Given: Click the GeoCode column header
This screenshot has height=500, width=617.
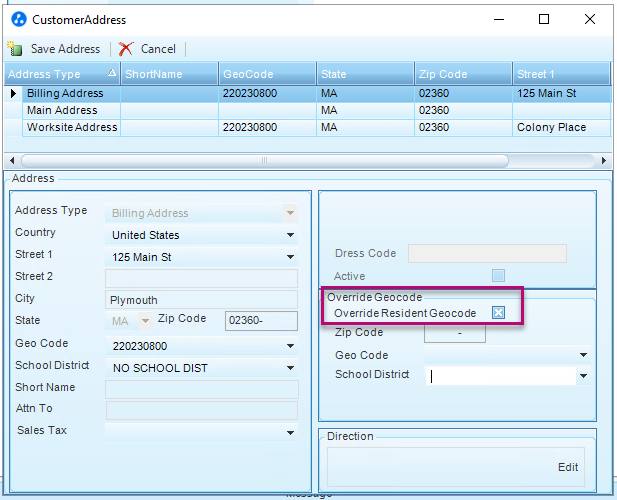Looking at the screenshot, I should pos(266,74).
